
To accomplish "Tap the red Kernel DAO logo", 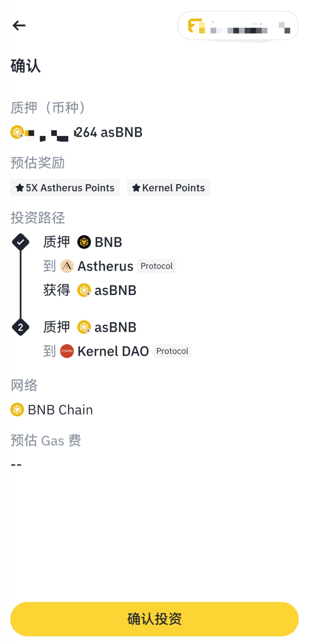I will point(67,351).
